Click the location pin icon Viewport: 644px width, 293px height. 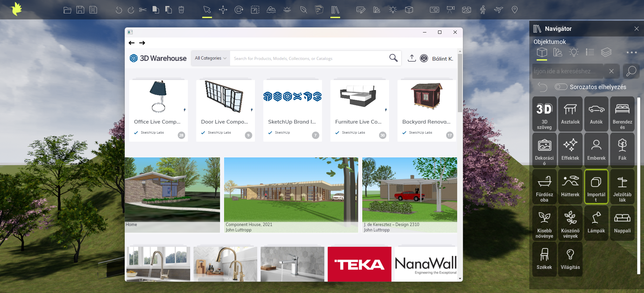pos(515,10)
